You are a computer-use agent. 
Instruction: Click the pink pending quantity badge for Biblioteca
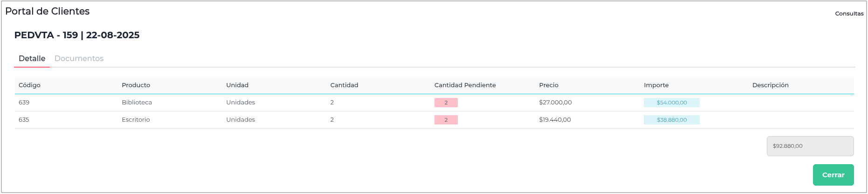tap(446, 103)
